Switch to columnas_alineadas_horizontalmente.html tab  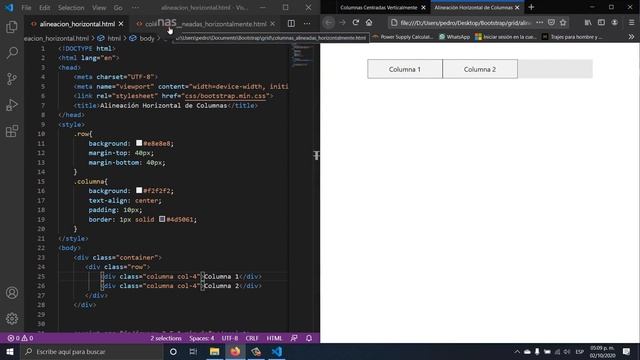coord(206,24)
